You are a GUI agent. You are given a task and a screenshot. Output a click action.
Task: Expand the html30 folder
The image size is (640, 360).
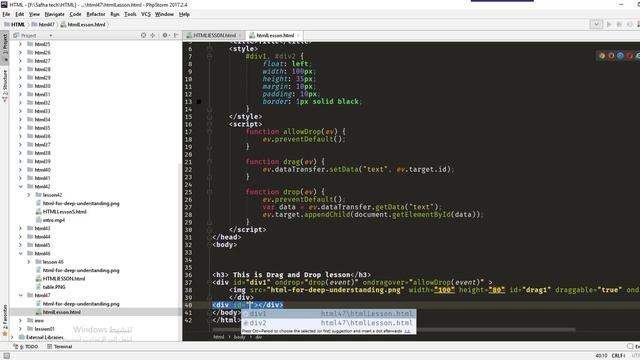coord(20,86)
